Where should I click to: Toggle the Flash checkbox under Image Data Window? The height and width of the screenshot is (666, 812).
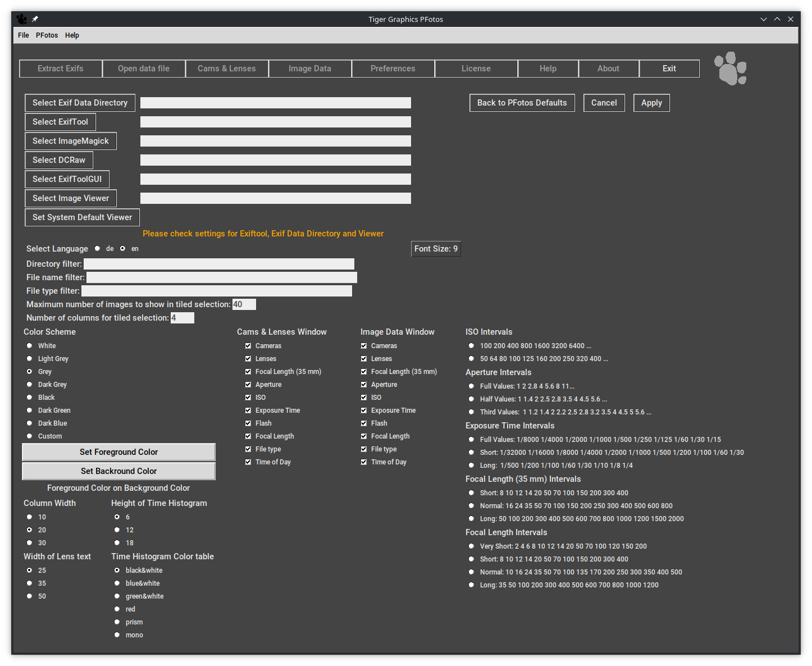click(x=364, y=423)
